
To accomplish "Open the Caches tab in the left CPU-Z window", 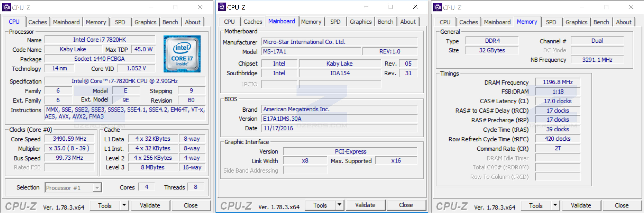I will (37, 22).
